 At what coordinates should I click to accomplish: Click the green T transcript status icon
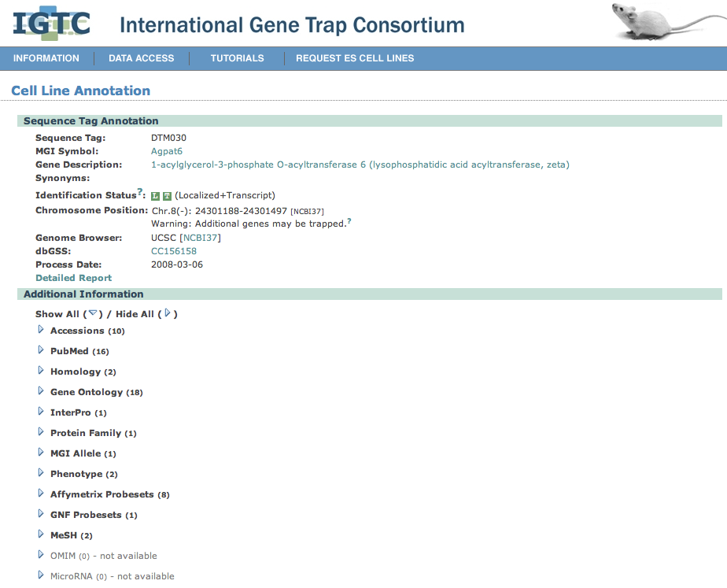pyautogui.click(x=167, y=196)
